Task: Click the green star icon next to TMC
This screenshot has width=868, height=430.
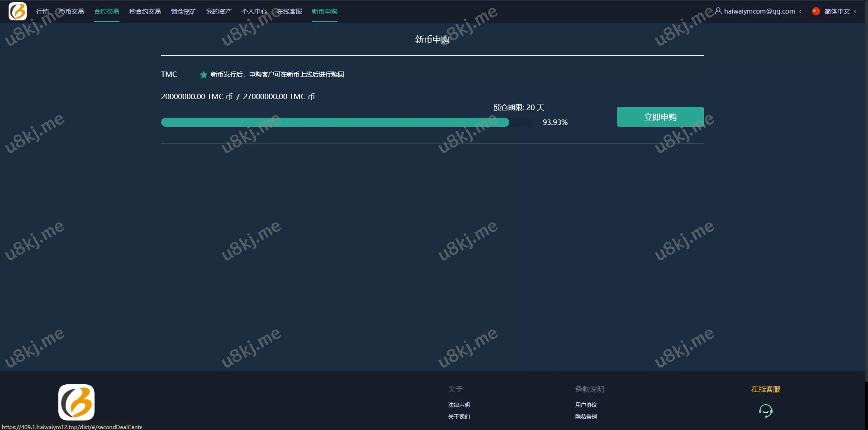Action: pos(204,75)
